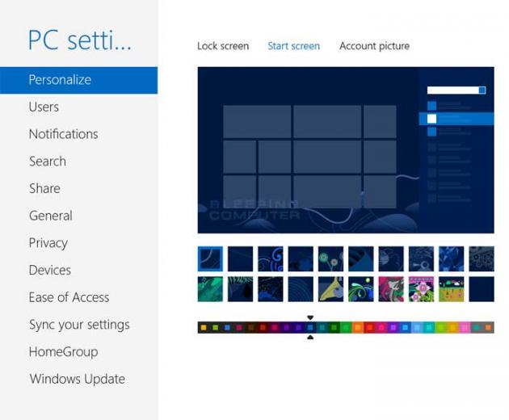Pick the yellow swatch at strip start

pos(204,327)
